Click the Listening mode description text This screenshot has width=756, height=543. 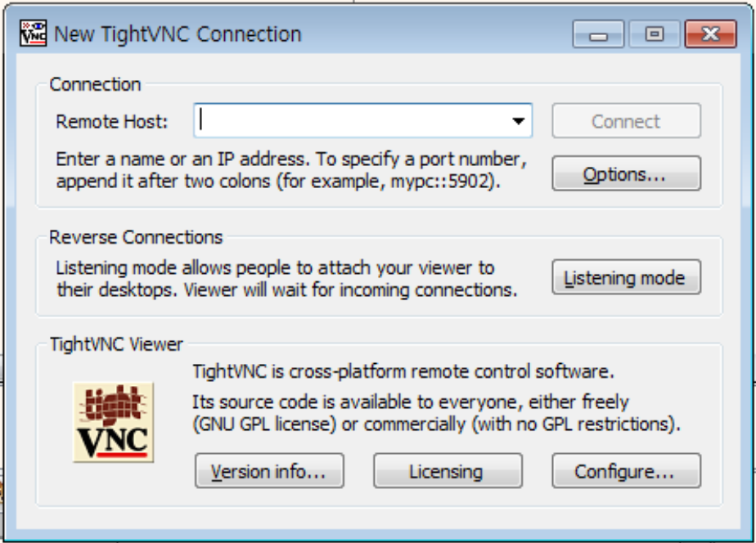tap(286, 278)
